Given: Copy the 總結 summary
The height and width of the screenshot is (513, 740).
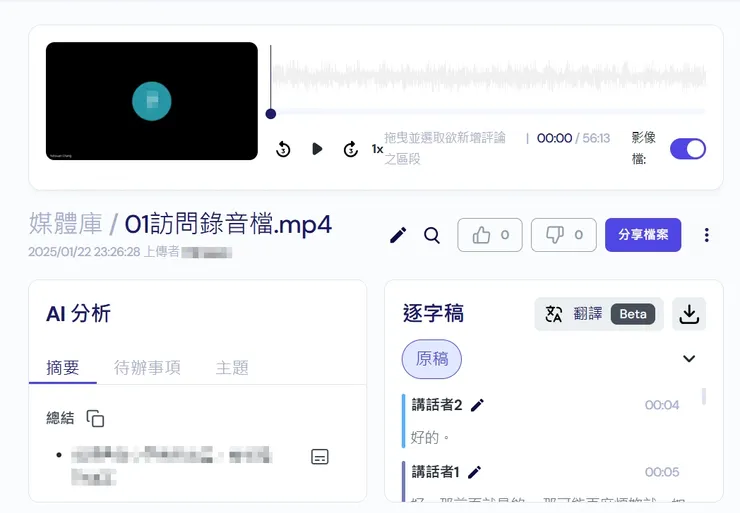Looking at the screenshot, I should point(95,418).
